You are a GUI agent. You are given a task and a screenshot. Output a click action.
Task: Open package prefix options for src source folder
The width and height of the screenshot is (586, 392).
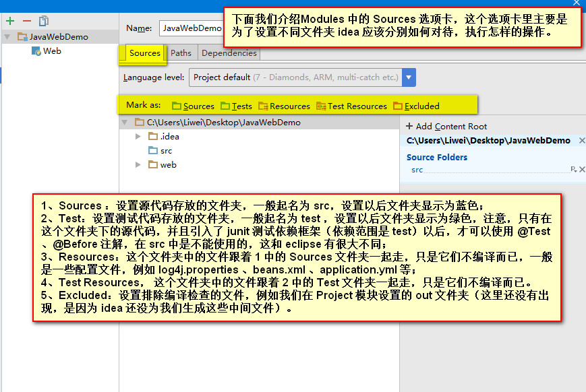pos(574,170)
